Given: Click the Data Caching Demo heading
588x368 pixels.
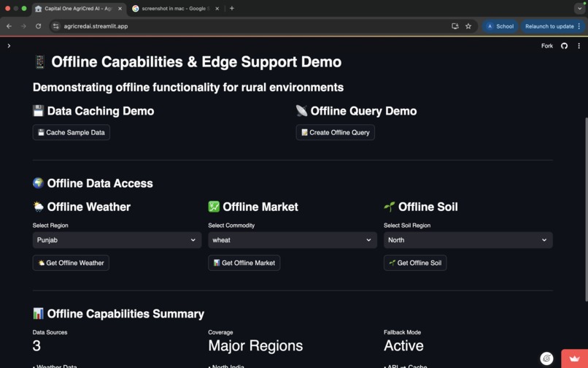Looking at the screenshot, I should tap(93, 111).
